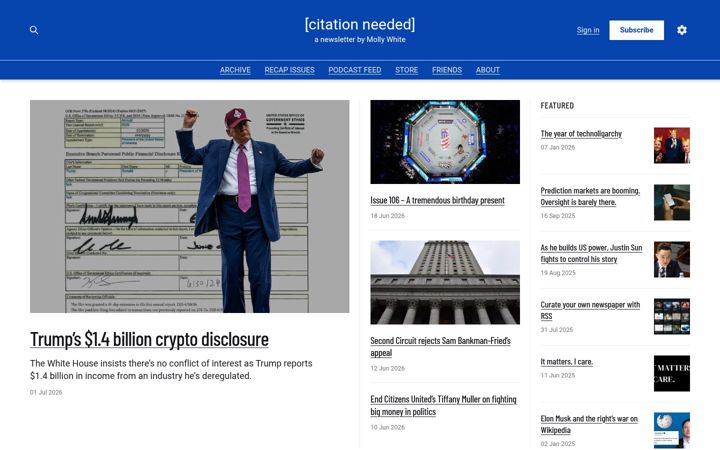Open Prediction markets are booming article
Screen dimensions: 720x450
point(590,196)
